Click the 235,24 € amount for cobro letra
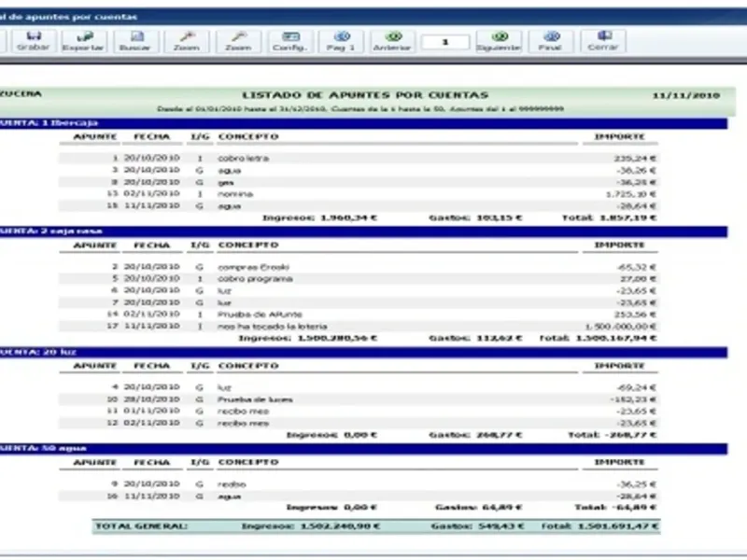The width and height of the screenshot is (747, 560). (635, 158)
